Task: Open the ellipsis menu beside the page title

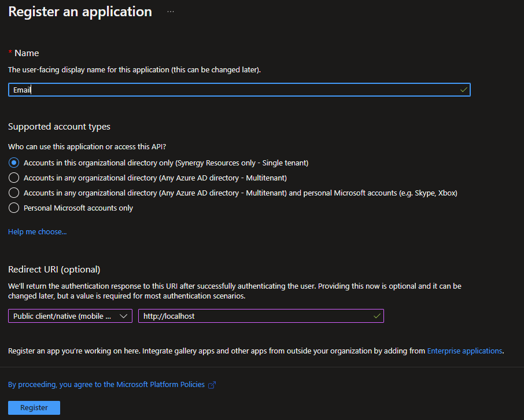Action: coord(171,12)
